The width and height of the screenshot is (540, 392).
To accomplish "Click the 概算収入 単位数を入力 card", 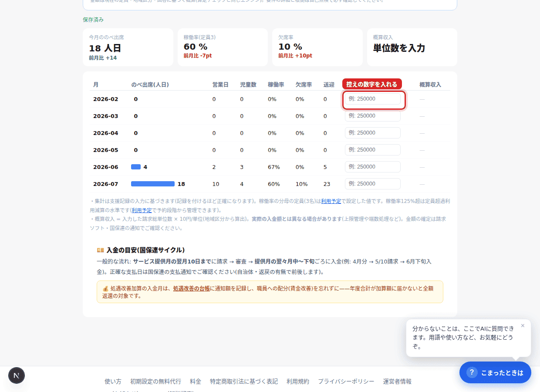I will tap(412, 47).
